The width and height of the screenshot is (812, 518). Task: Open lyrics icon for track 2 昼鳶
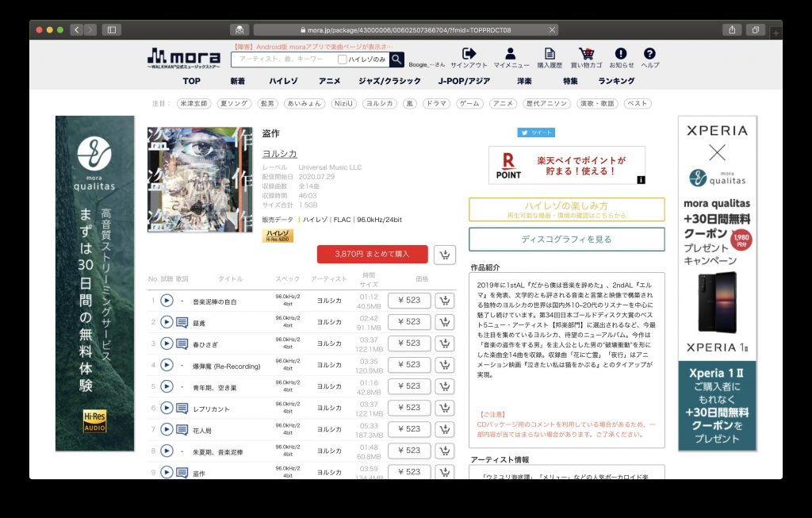pos(182,322)
